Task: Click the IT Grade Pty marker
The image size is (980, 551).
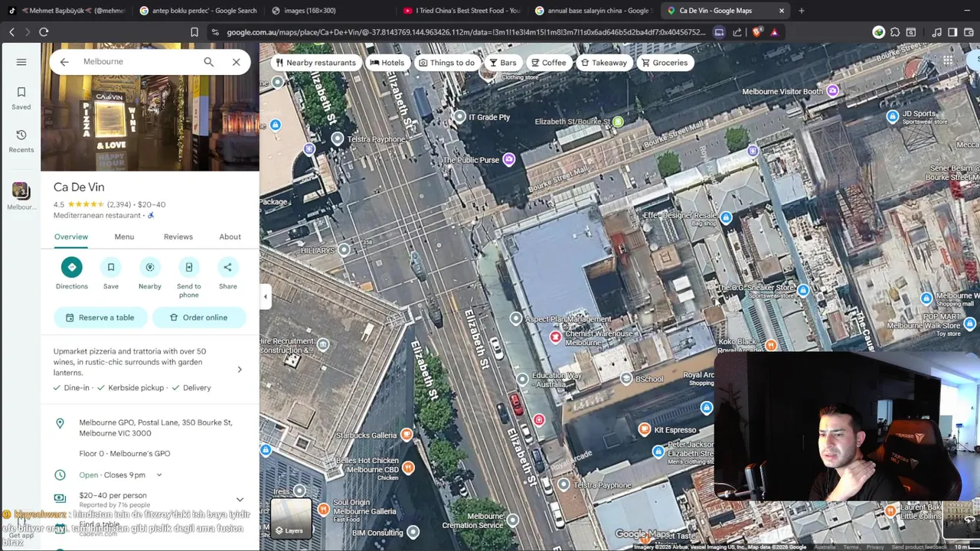Action: click(459, 116)
